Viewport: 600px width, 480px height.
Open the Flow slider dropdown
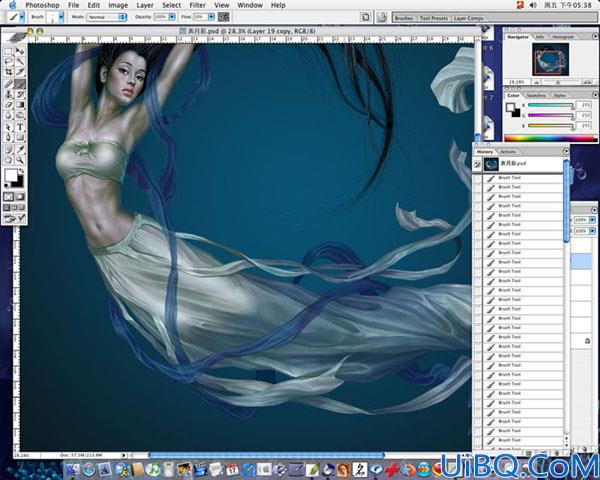point(211,17)
